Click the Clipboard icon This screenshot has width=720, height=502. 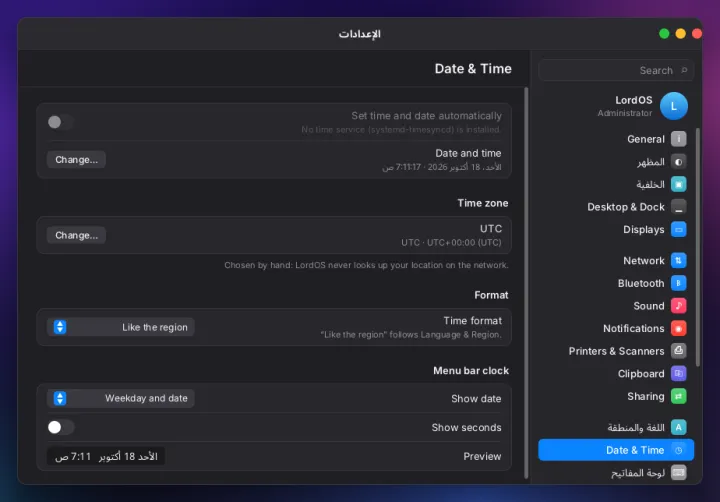[x=678, y=373]
